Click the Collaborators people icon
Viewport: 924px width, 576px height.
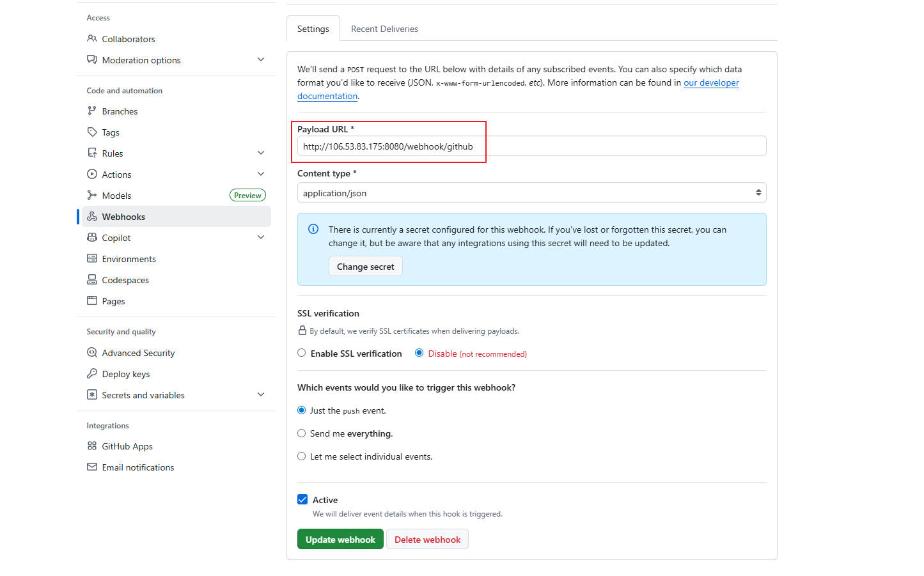click(92, 39)
